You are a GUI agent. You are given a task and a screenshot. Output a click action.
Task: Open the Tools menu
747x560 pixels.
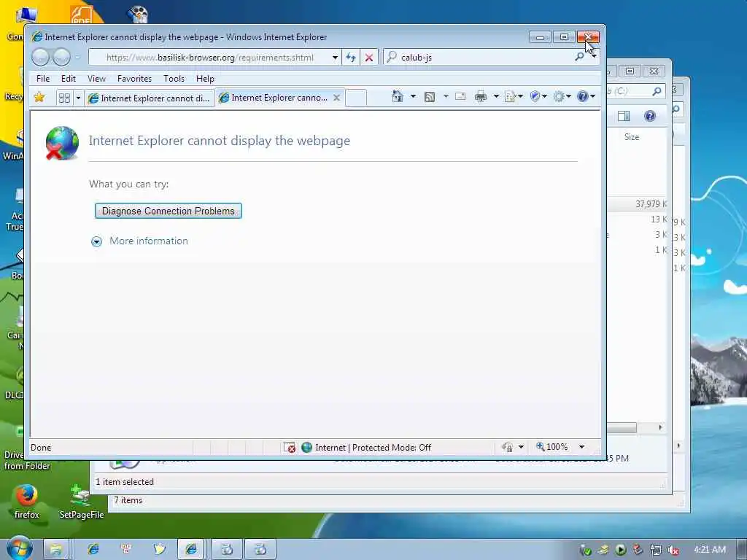pos(174,79)
